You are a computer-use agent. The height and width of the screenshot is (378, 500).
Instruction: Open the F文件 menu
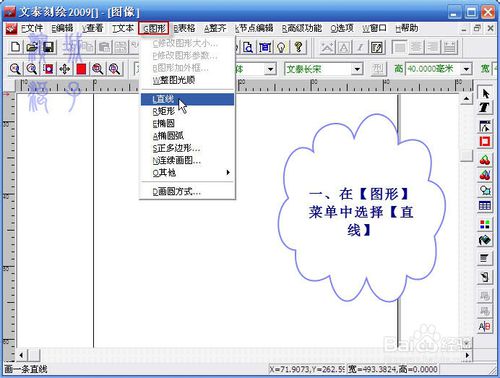pyautogui.click(x=32, y=29)
